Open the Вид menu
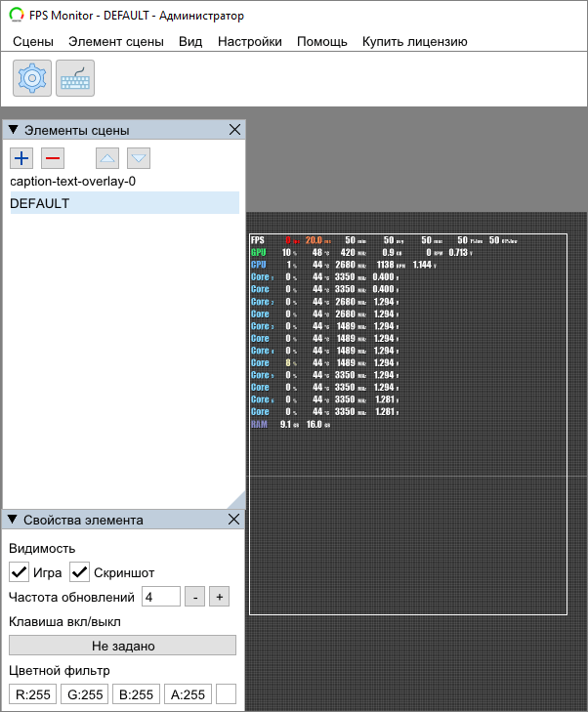The width and height of the screenshot is (588, 712). 190,41
